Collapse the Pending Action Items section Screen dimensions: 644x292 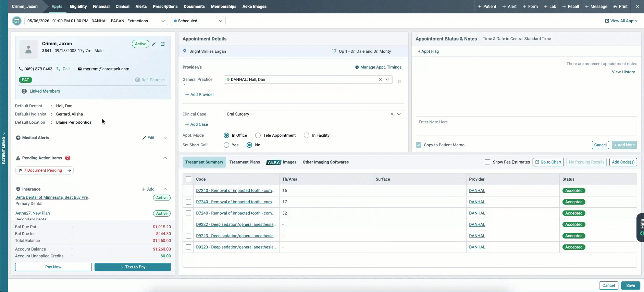(x=165, y=158)
